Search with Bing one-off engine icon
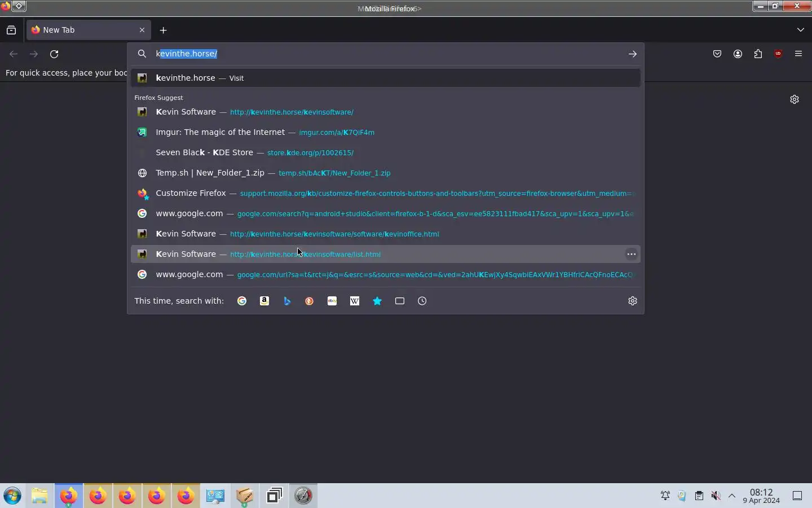This screenshot has width=812, height=508. pos(287,301)
